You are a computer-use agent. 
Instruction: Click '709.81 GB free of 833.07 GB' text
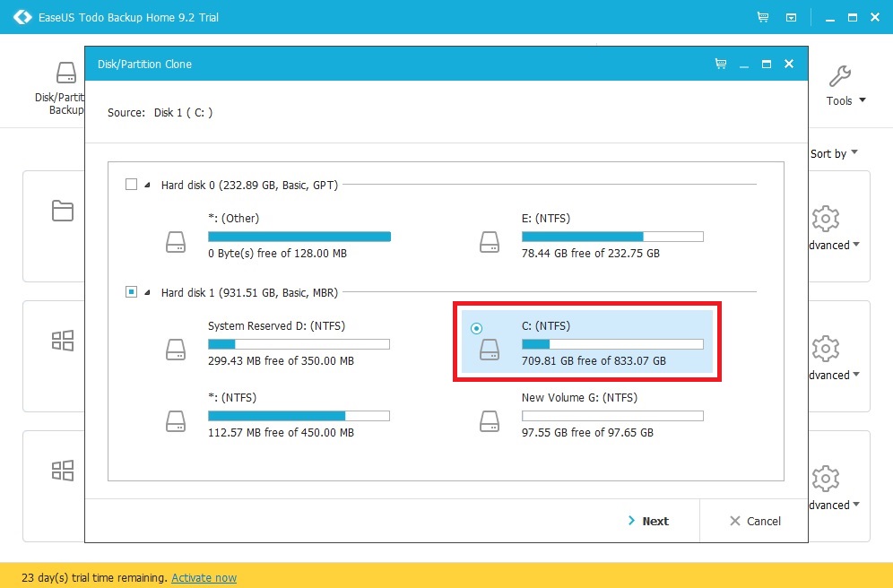594,361
